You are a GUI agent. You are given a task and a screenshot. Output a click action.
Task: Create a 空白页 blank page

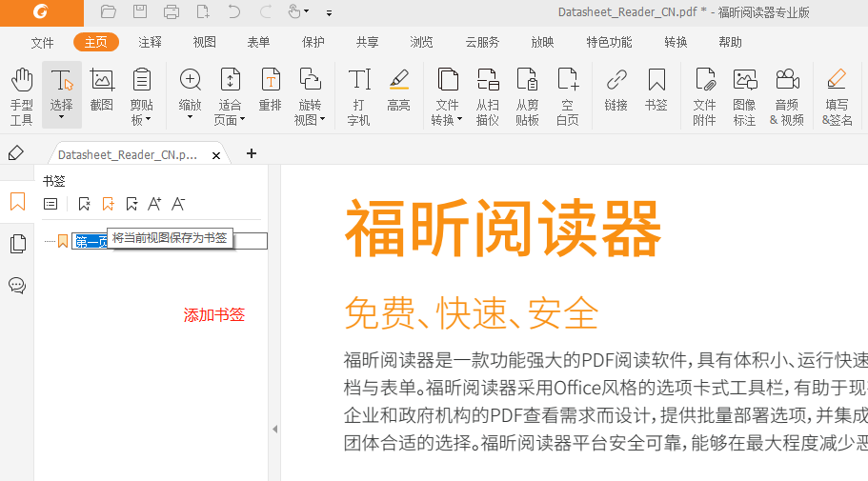tap(568, 96)
